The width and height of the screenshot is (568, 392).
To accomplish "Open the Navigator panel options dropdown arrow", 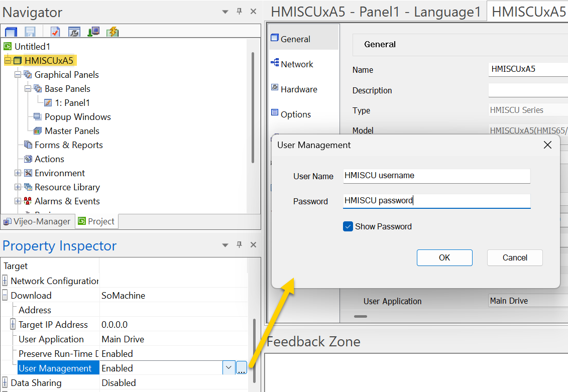I will point(225,12).
